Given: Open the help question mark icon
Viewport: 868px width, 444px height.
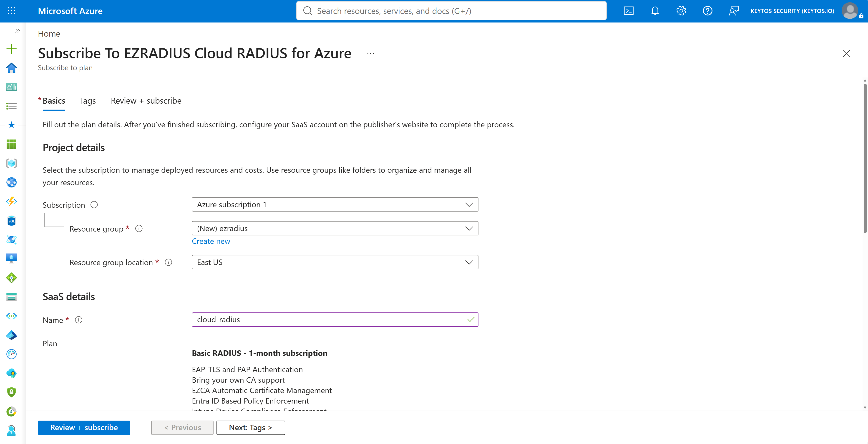Looking at the screenshot, I should (x=708, y=11).
